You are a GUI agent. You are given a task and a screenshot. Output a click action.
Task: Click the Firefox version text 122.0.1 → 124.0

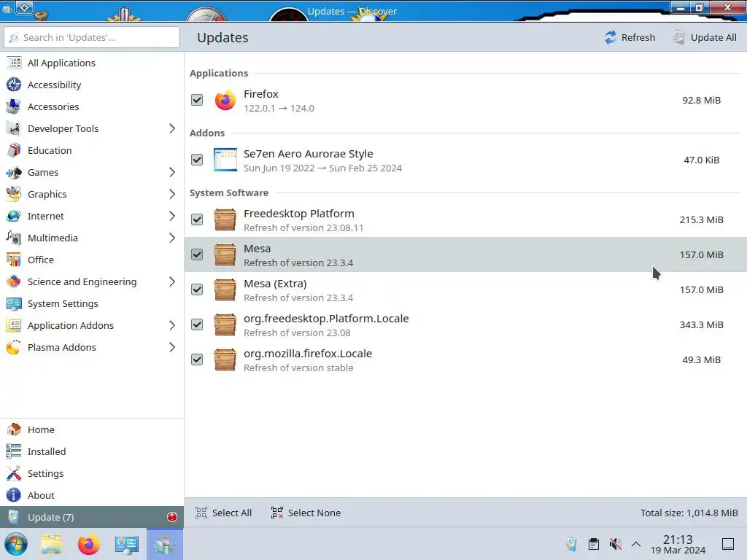(x=279, y=108)
